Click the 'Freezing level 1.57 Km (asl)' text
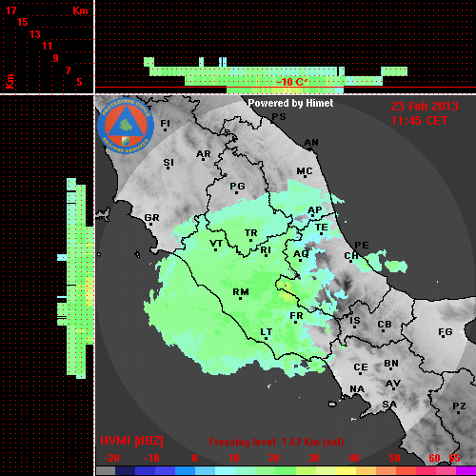 tap(276, 442)
